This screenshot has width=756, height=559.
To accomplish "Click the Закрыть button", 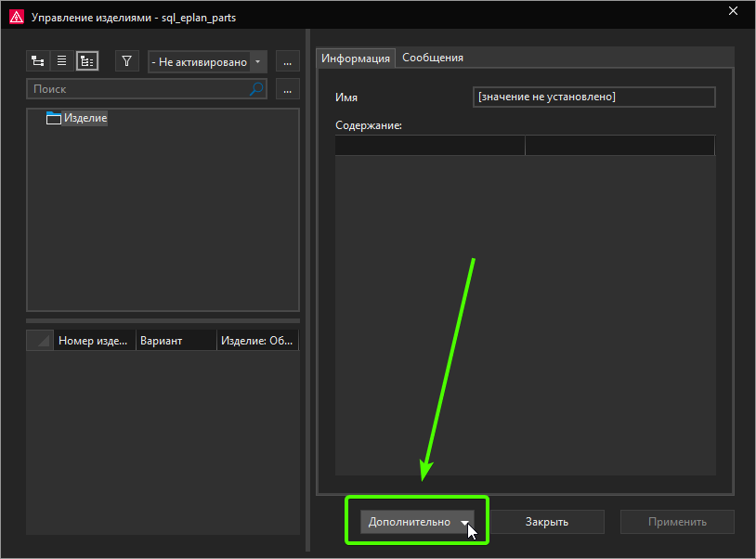I will [547, 522].
